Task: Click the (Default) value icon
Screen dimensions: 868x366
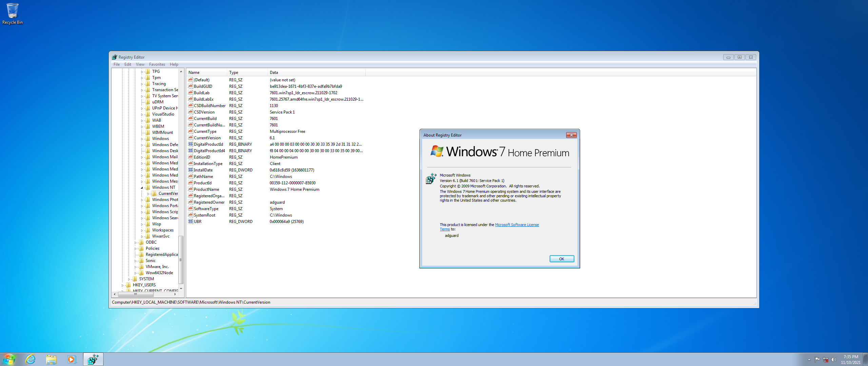Action: [x=191, y=80]
